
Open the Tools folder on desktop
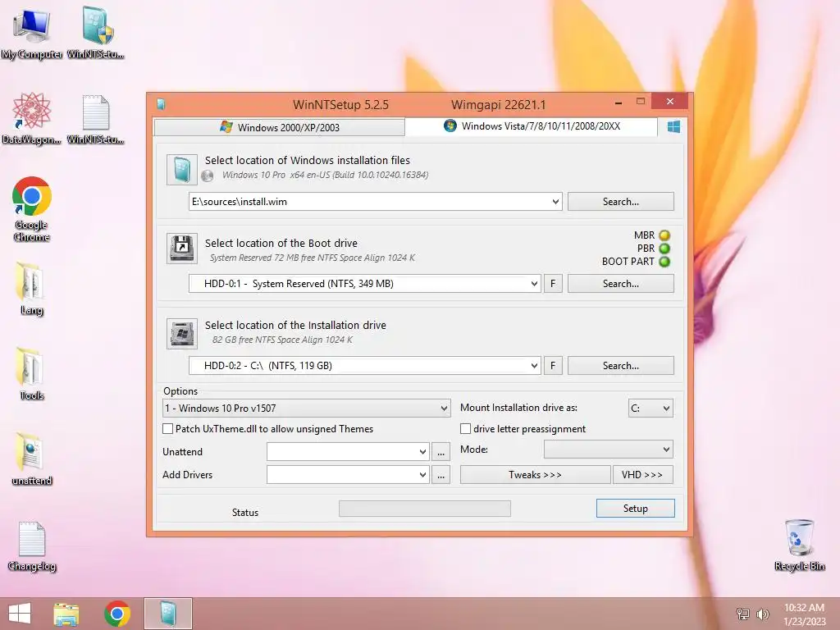[31, 374]
